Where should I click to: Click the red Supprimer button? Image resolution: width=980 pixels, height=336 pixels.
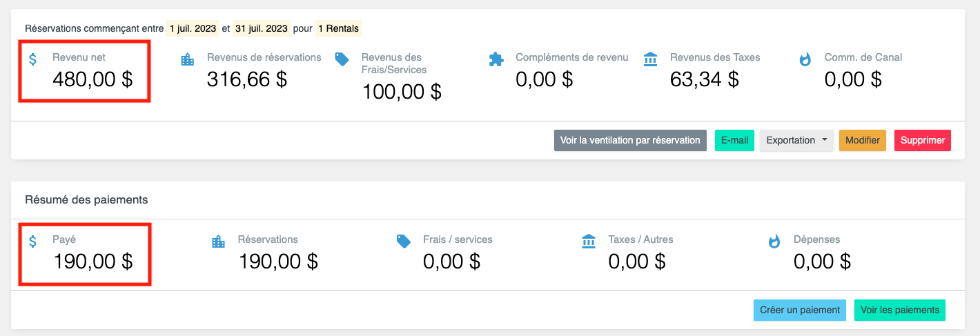click(922, 140)
